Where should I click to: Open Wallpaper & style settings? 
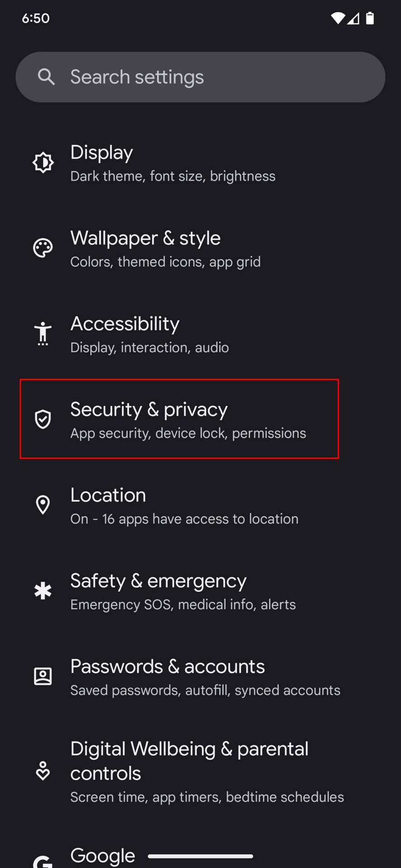(165, 249)
